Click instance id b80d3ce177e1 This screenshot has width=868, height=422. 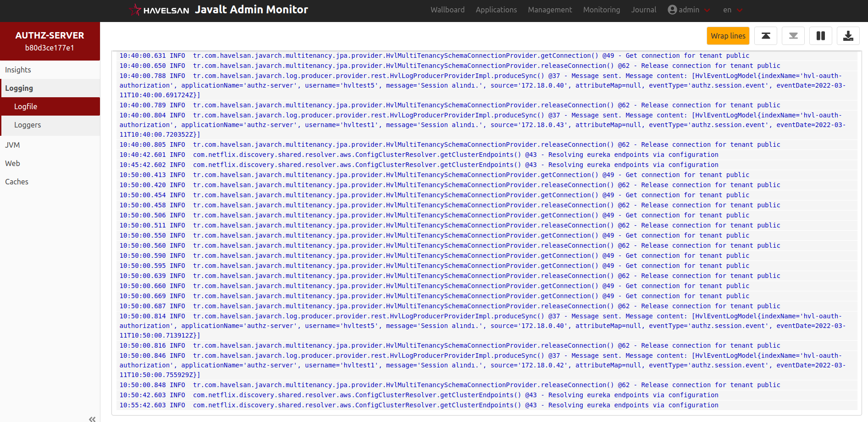pos(50,48)
